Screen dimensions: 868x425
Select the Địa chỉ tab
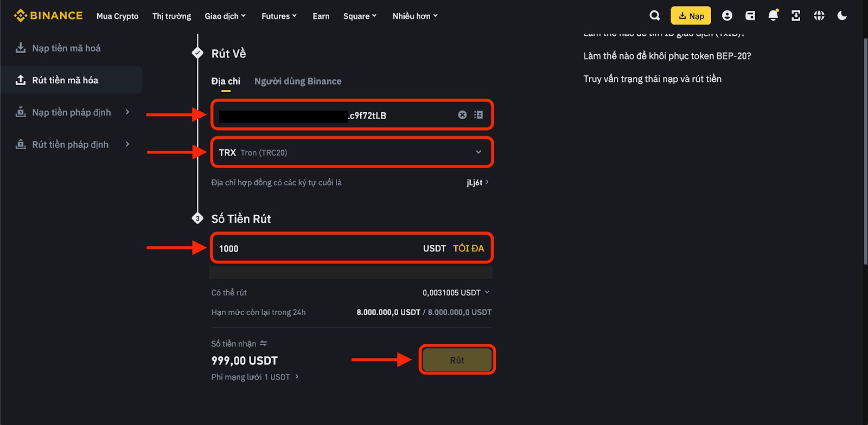[x=226, y=81]
